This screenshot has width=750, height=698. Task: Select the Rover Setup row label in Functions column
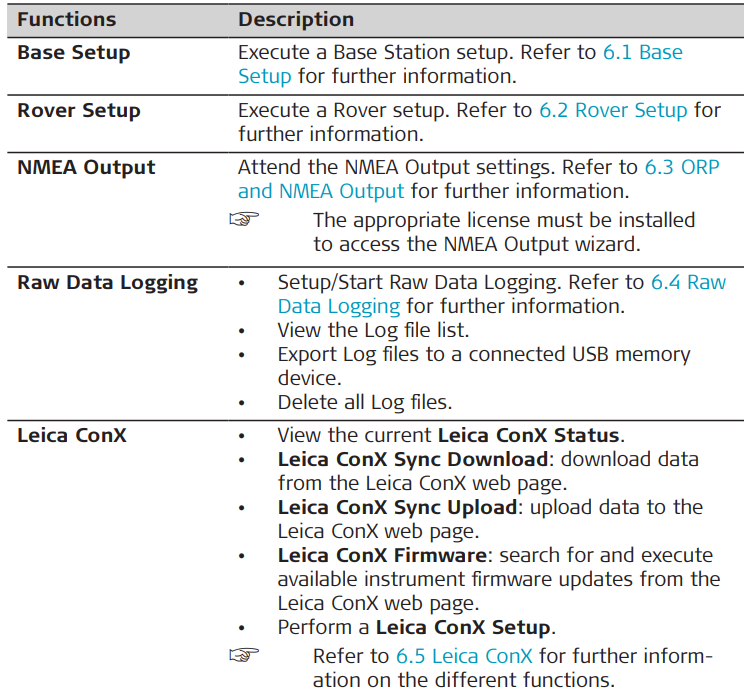tap(78, 110)
